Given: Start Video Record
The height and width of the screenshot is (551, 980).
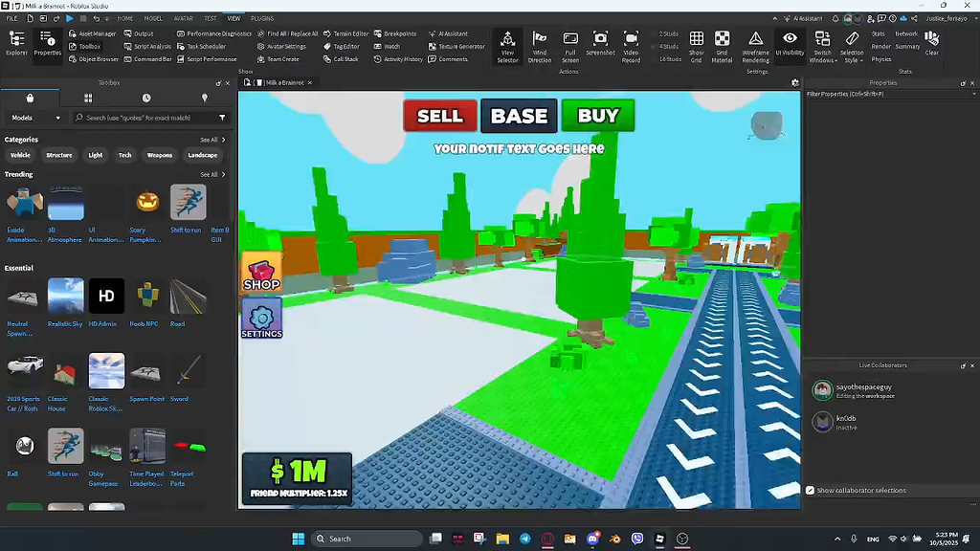Looking at the screenshot, I should coord(632,47).
